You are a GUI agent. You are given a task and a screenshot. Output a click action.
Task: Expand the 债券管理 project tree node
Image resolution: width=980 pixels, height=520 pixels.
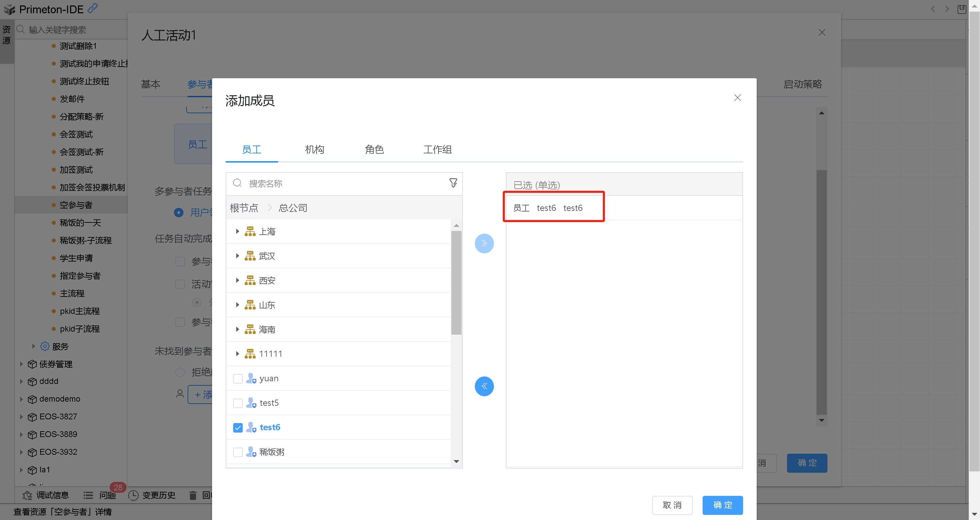[21, 364]
